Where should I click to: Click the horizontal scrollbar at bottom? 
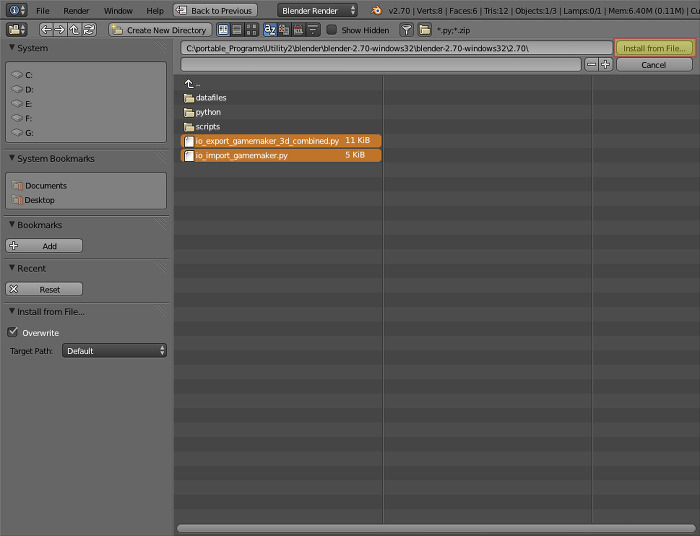coord(435,528)
